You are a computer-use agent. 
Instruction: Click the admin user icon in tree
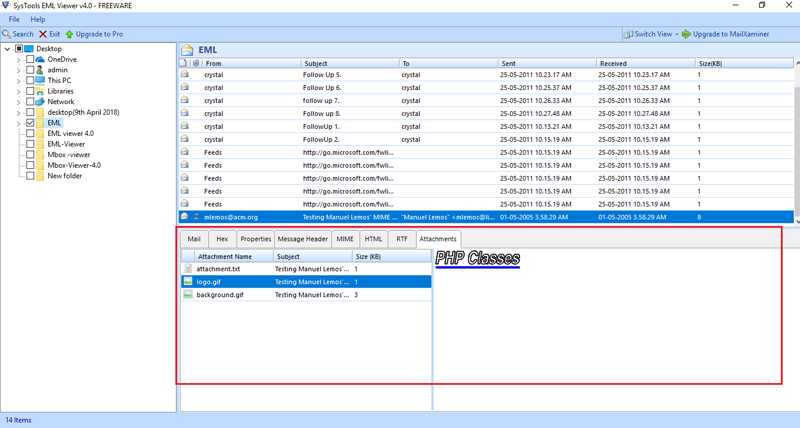(x=41, y=70)
